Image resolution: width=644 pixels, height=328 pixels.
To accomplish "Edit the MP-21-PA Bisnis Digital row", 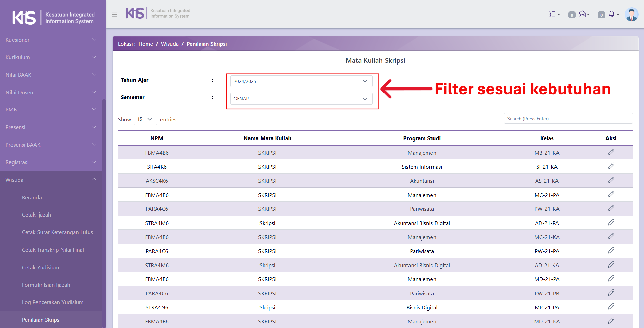I will pyautogui.click(x=611, y=307).
